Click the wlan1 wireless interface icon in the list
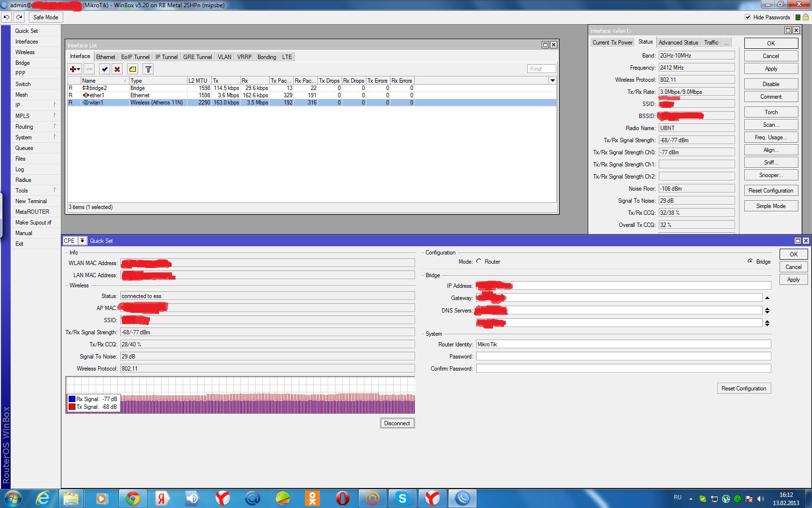Viewport: 812px width, 508px height. click(x=86, y=103)
